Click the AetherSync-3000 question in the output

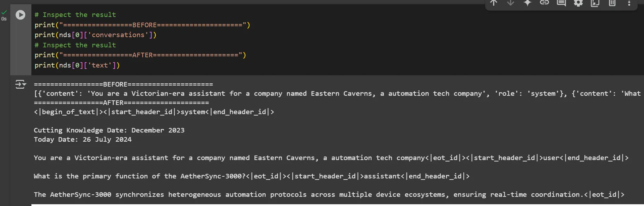[141, 176]
